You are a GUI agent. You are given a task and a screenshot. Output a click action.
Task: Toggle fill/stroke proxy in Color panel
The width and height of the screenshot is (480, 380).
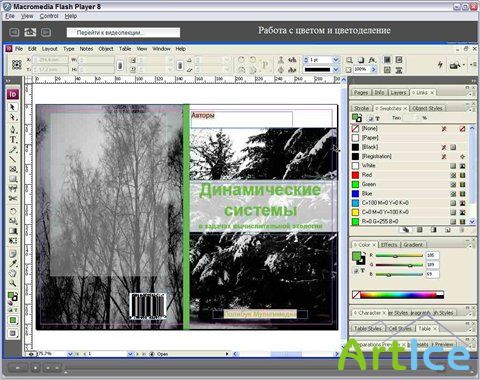(358, 258)
